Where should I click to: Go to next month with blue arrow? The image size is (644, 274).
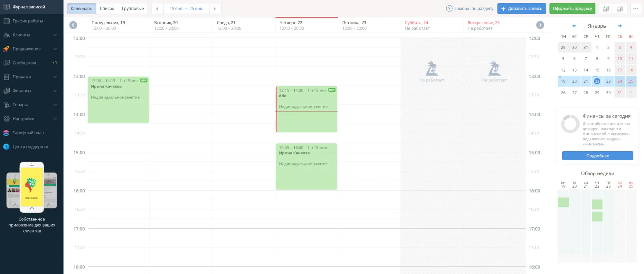(x=620, y=26)
